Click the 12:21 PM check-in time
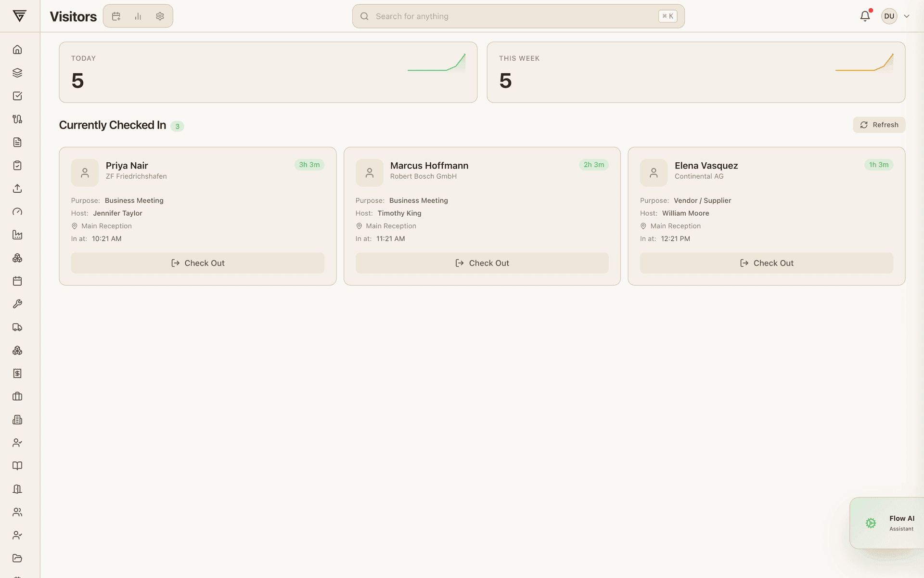Image resolution: width=924 pixels, height=578 pixels. (x=675, y=238)
